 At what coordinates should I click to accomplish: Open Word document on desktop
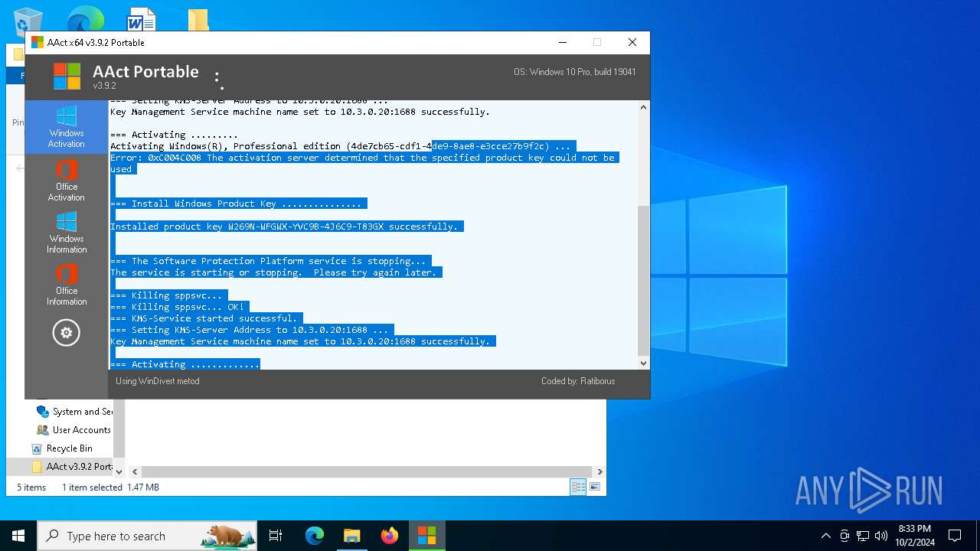[142, 18]
